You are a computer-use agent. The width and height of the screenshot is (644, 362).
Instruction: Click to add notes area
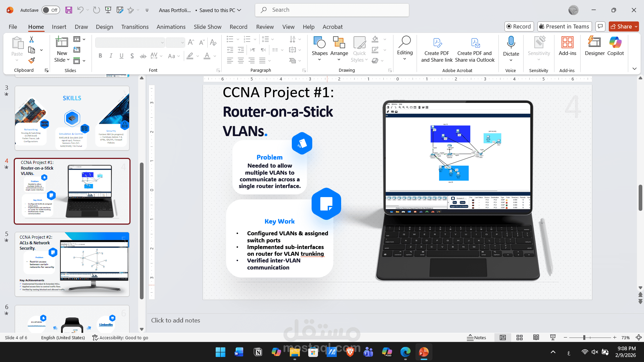tap(175, 320)
